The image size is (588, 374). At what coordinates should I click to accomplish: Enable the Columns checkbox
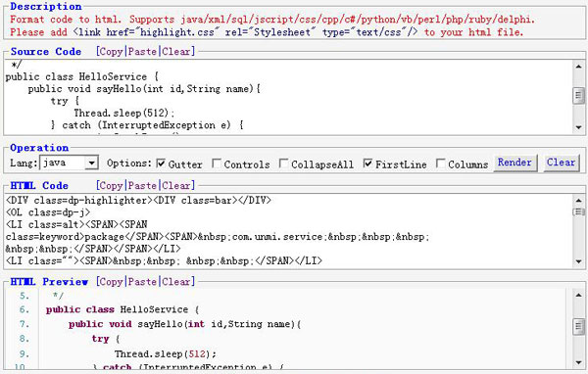point(441,164)
